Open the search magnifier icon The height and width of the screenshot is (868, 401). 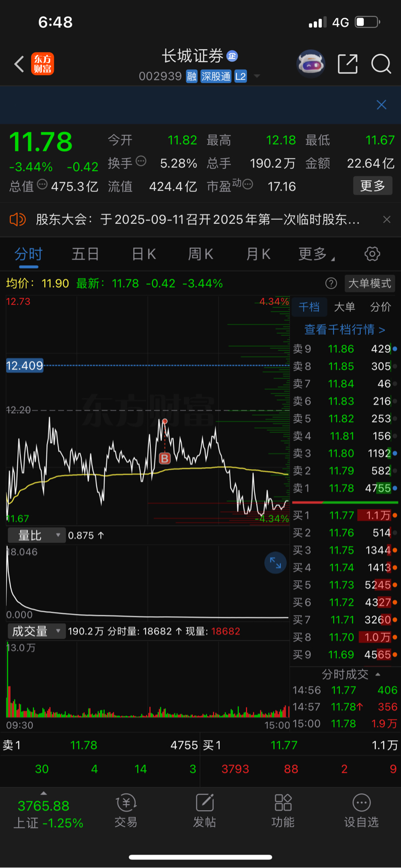381,64
